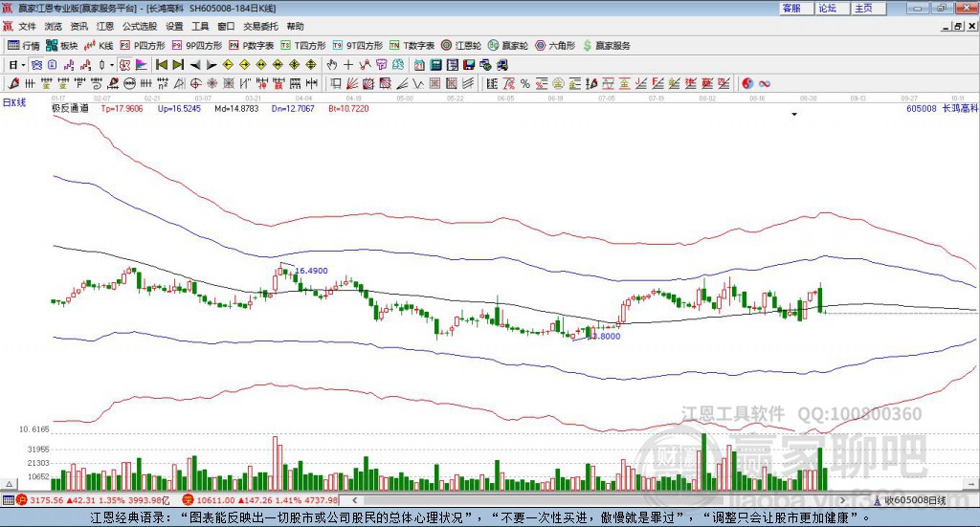Viewport: 980px width, 527px height.
Task: Click the first yellow diamond arrow icon
Action: tap(228, 65)
